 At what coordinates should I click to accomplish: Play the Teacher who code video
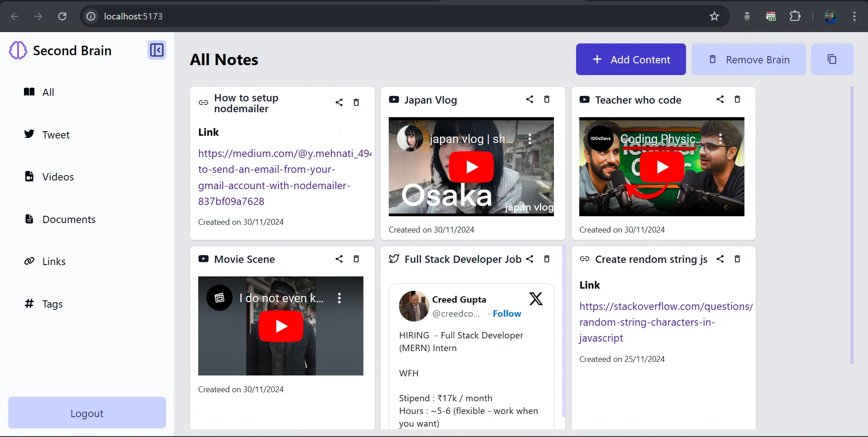coord(662,167)
